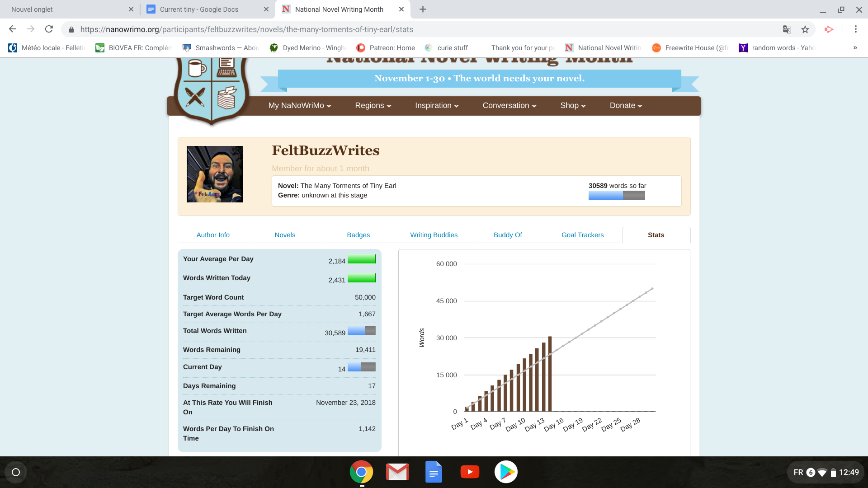
Task: Open the Dyed Merino bookmark
Action: pos(308,48)
